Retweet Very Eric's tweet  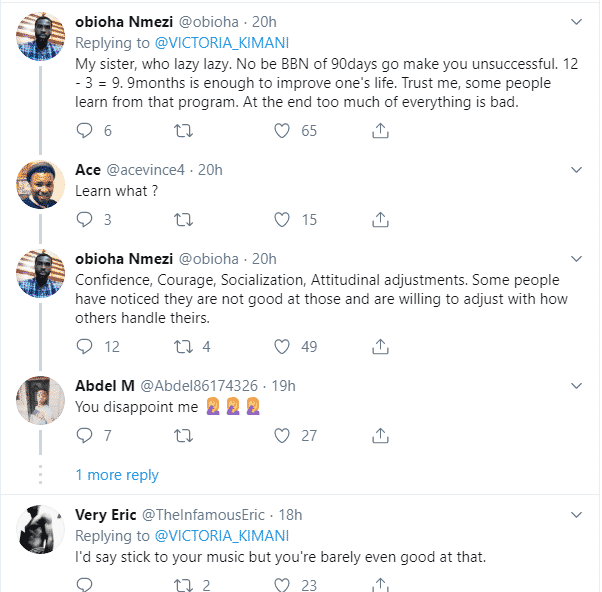pos(183,585)
